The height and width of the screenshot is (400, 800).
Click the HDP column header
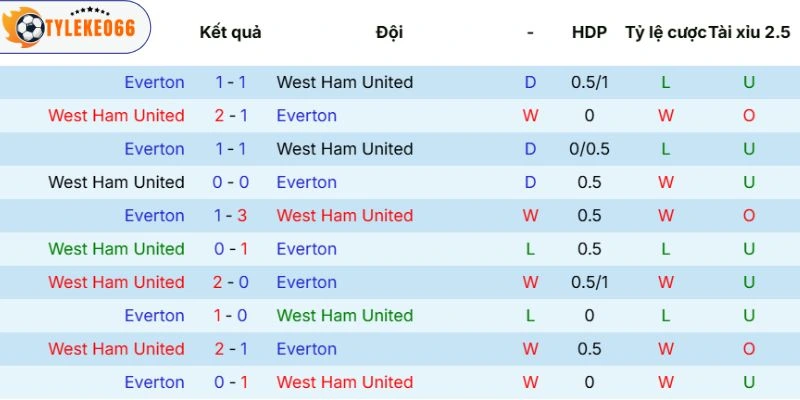(589, 32)
